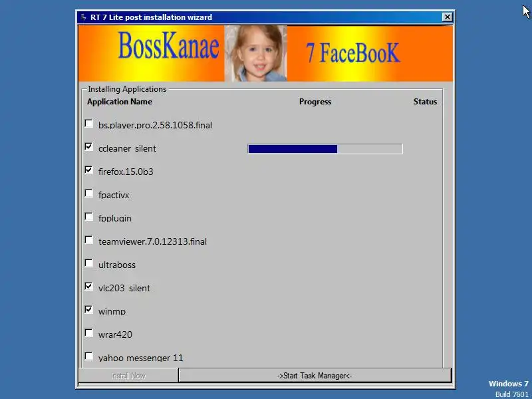Screen dimensions: 532x399
Task: Click the Install Now button
Action: coord(128,376)
